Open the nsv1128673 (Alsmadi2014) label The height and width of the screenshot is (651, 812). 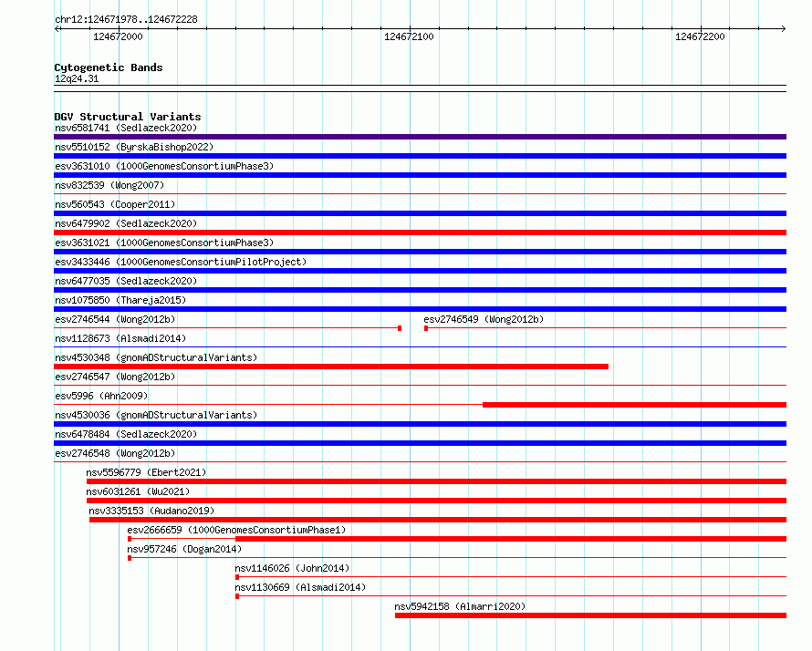120,338
